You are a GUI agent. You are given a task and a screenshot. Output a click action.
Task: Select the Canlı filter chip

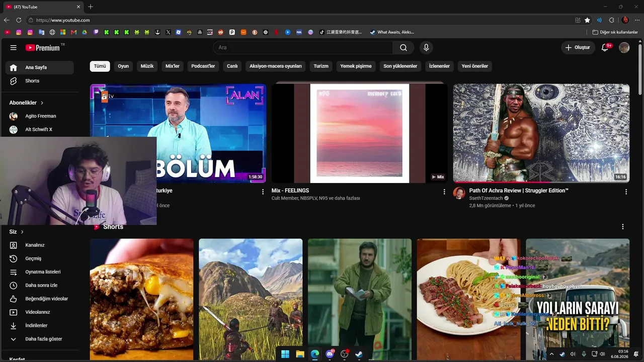[x=232, y=66]
